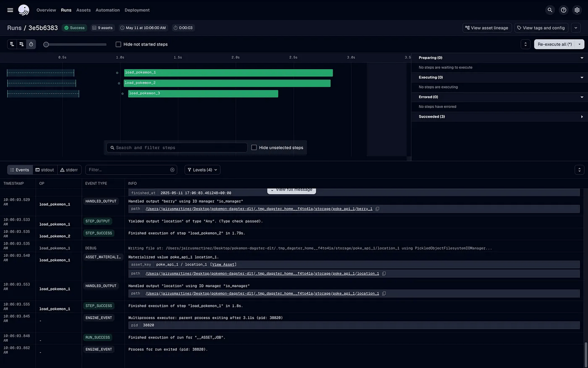Open the search icon in top bar

550,10
